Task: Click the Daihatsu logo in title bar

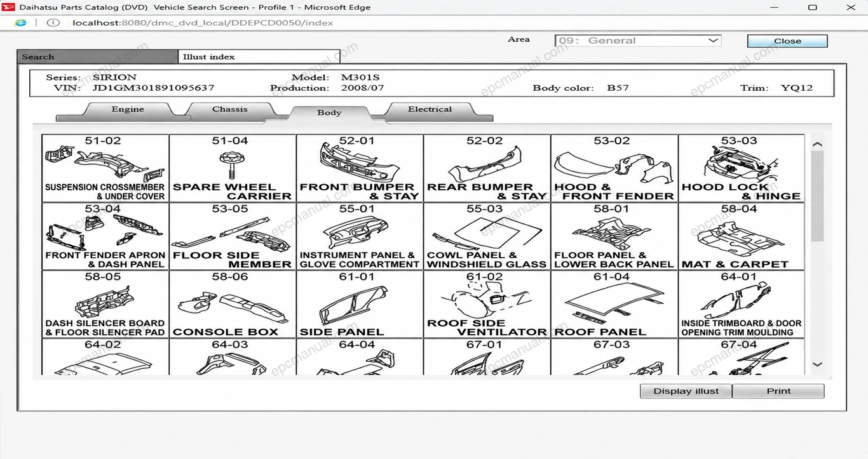Action: coord(8,8)
